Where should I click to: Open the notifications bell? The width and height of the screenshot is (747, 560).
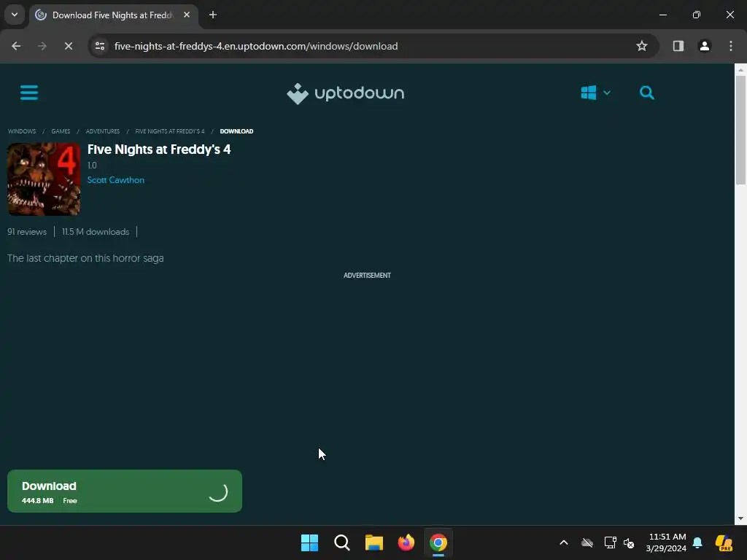point(697,542)
